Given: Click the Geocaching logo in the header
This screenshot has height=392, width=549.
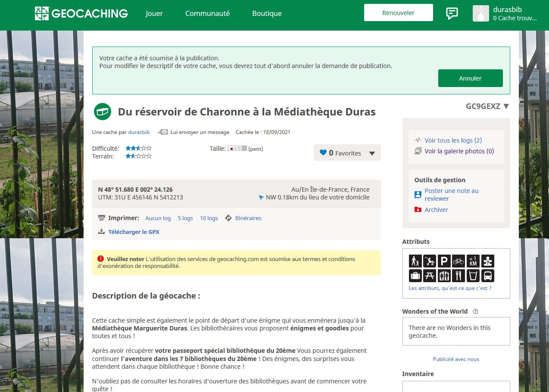Looking at the screenshot, I should (x=81, y=13).
